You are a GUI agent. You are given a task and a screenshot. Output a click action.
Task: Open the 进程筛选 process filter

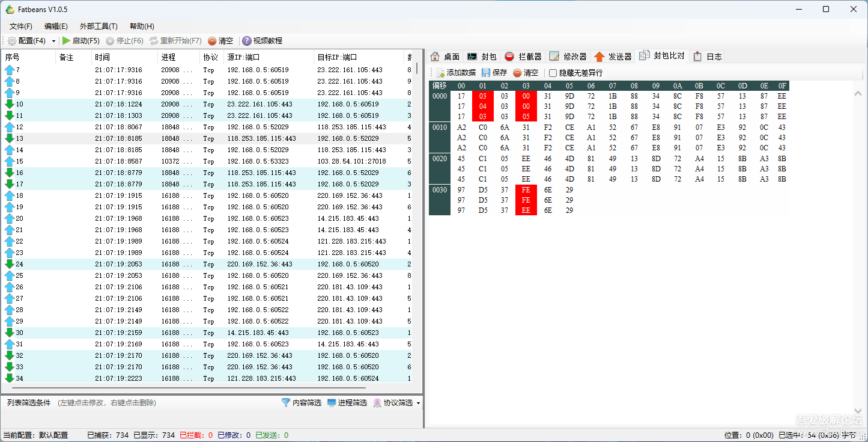pyautogui.click(x=350, y=403)
